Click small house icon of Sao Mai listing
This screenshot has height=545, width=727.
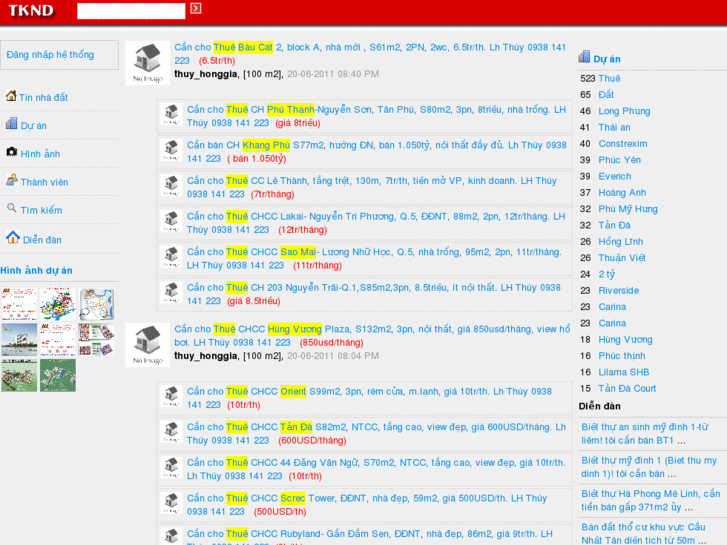point(171,256)
